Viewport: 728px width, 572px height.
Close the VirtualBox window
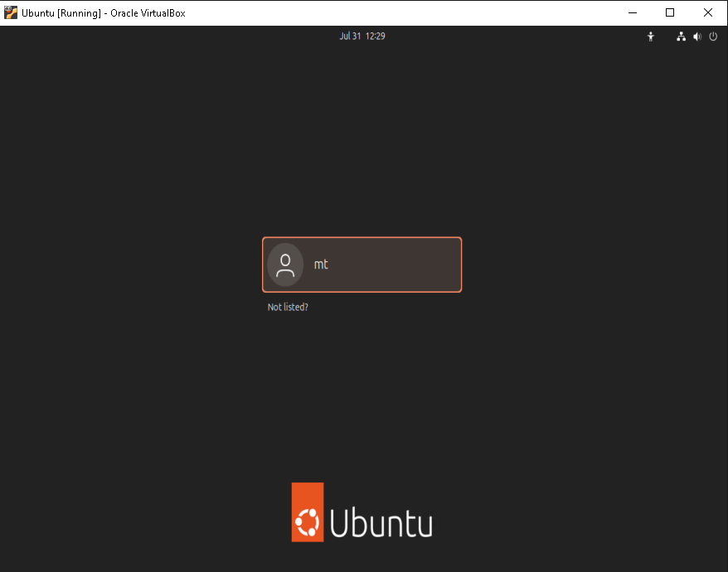(707, 12)
